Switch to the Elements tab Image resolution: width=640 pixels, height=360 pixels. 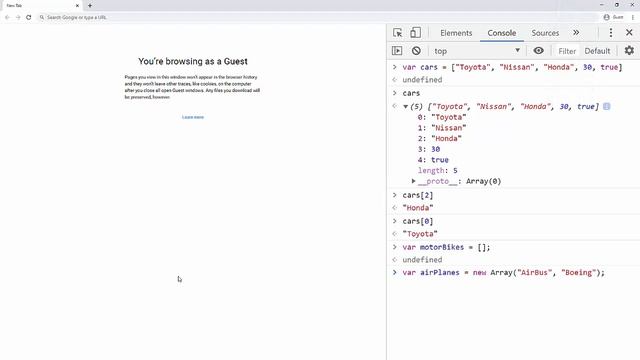[x=456, y=33]
